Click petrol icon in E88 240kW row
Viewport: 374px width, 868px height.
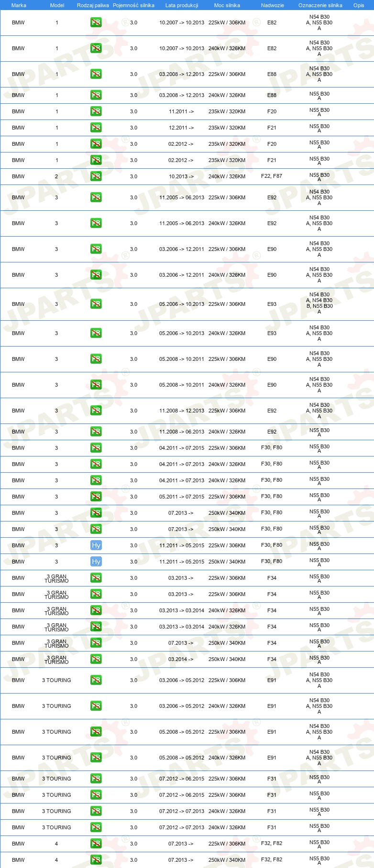point(96,95)
